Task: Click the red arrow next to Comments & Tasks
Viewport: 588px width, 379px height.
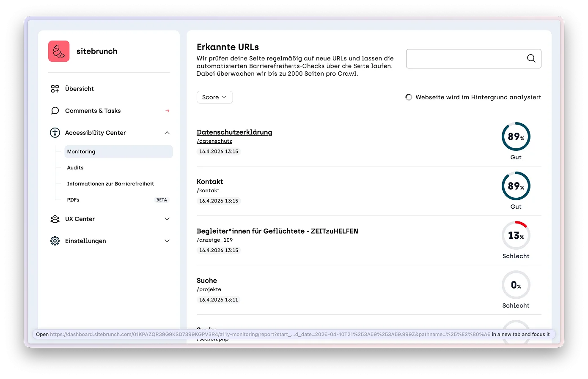Action: [167, 111]
